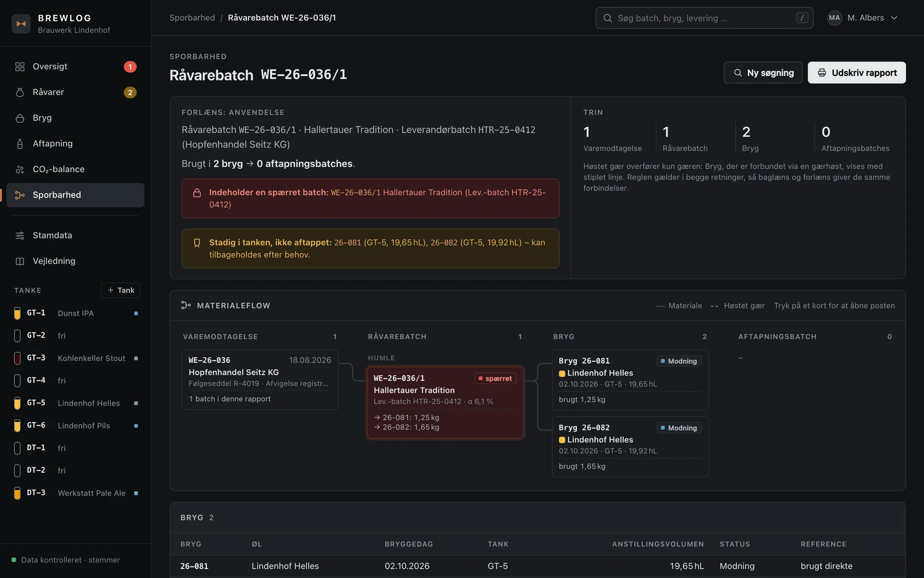Open table row 26-081
This screenshot has width=924, height=578.
537,566
